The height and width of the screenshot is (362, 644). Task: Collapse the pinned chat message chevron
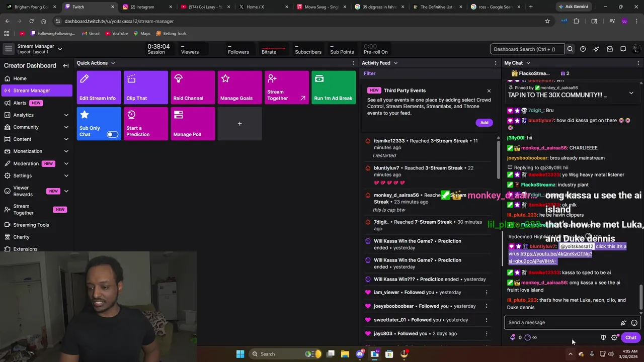coord(631,93)
